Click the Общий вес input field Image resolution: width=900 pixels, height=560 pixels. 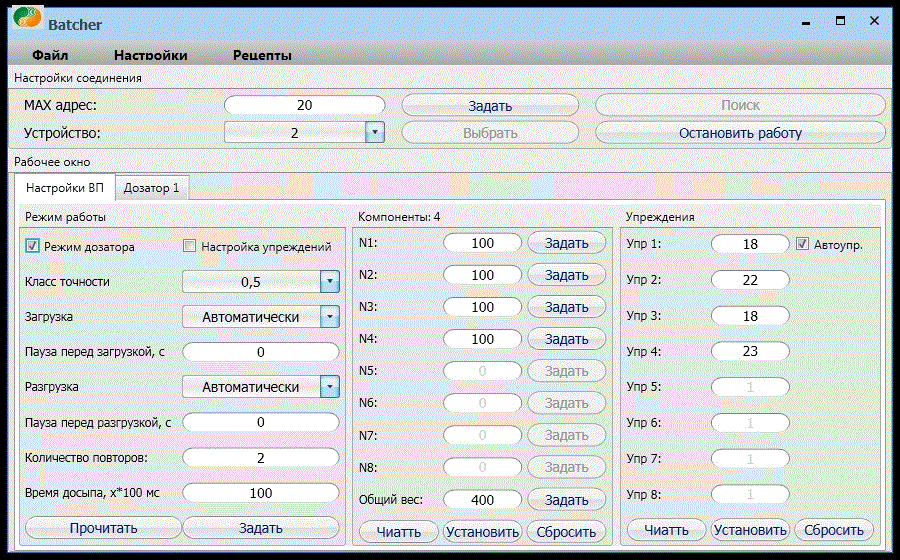(482, 500)
